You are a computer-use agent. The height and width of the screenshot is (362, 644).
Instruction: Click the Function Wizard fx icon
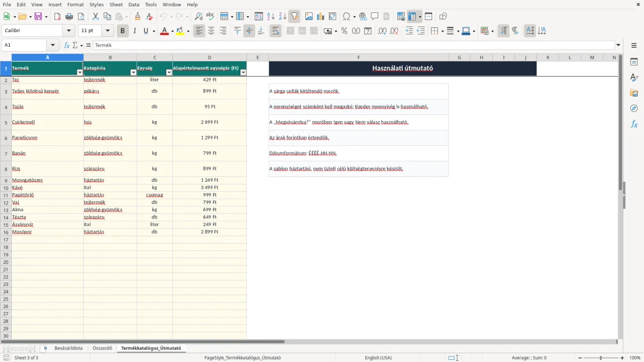pos(67,45)
